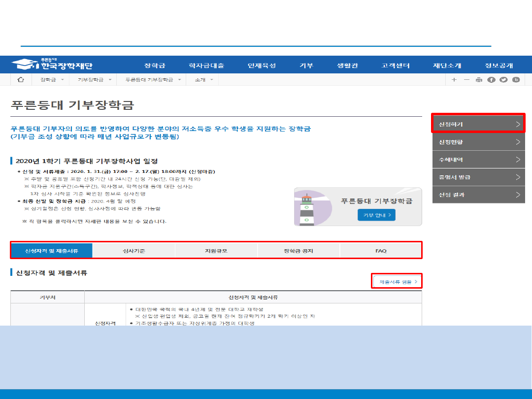This screenshot has height=399, width=532.
Task: Click the 증명서 발급 side button
Action: coord(478,177)
